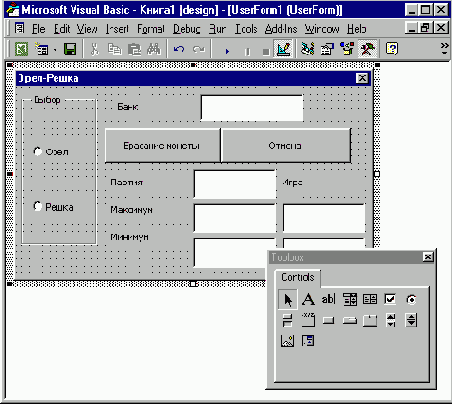Select the Орел radio button
The image size is (452, 404).
(52, 152)
